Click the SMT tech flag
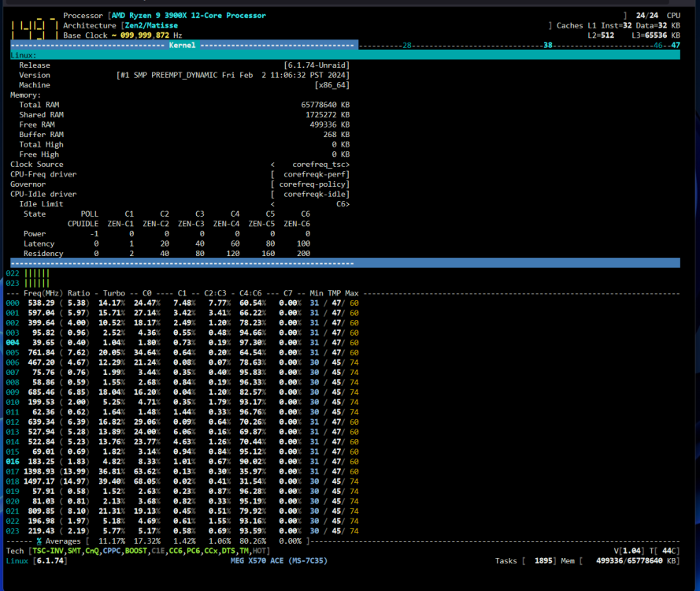 (74, 552)
